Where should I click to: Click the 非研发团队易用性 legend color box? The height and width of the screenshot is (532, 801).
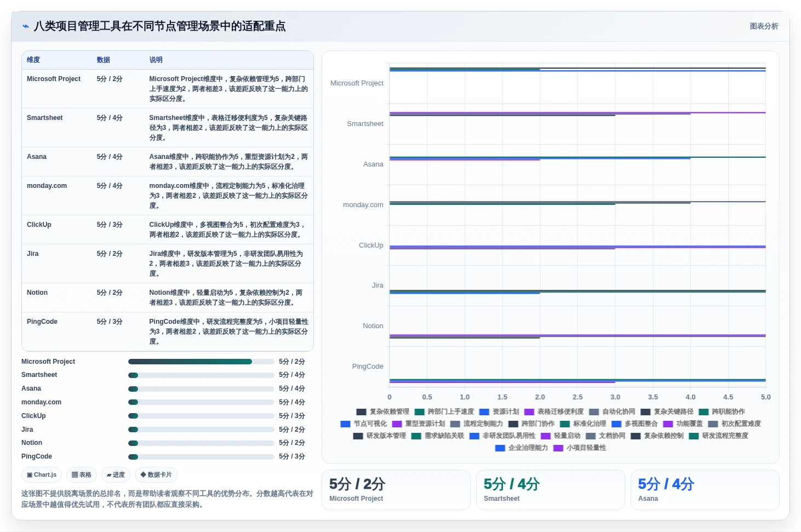pos(474,436)
